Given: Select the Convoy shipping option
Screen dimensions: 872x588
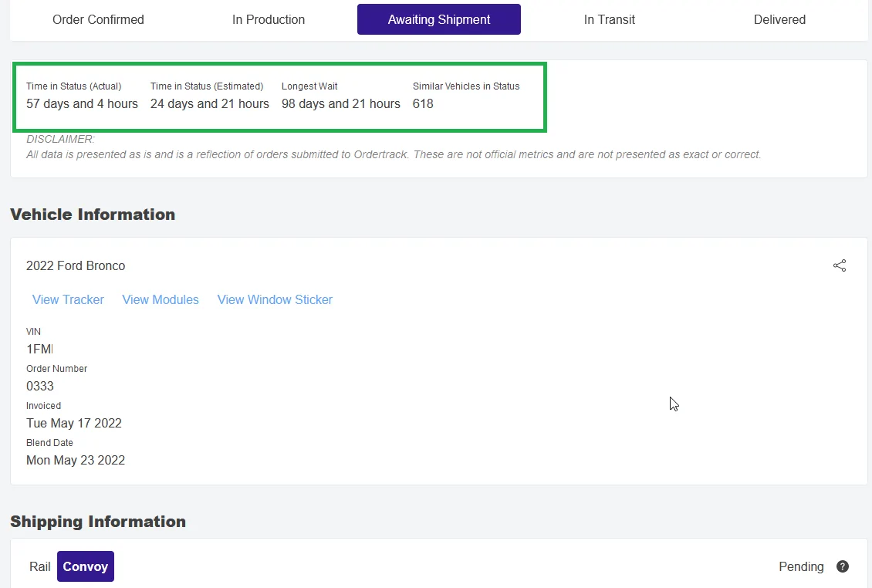Looking at the screenshot, I should [86, 566].
